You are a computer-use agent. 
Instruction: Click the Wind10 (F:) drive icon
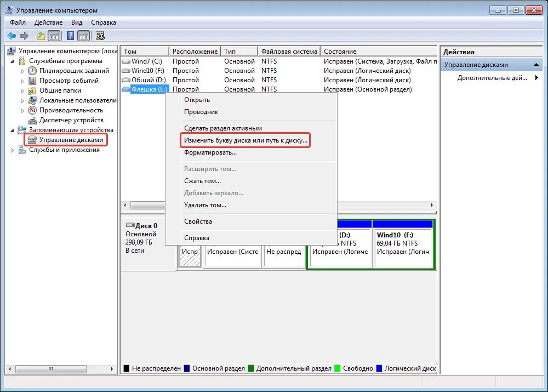(126, 71)
